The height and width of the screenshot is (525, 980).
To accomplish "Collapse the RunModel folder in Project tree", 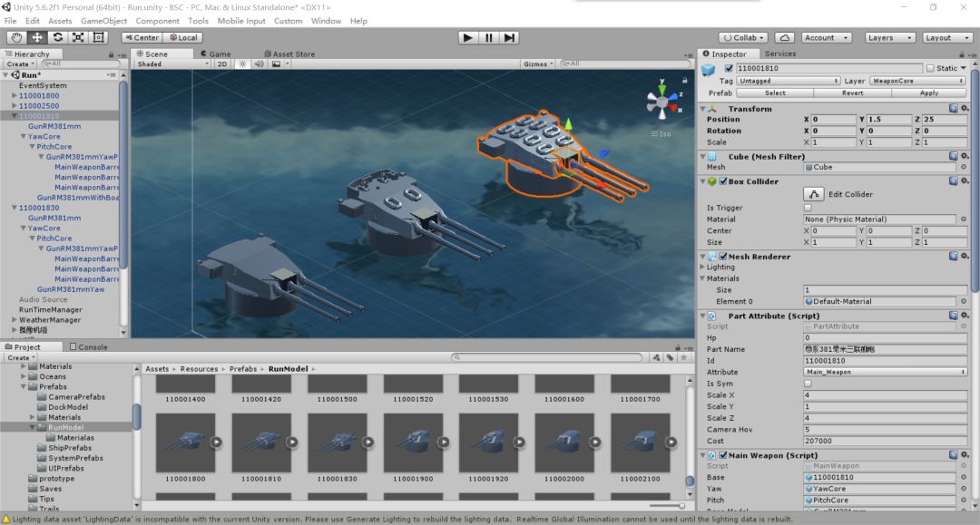I will pyautogui.click(x=33, y=427).
